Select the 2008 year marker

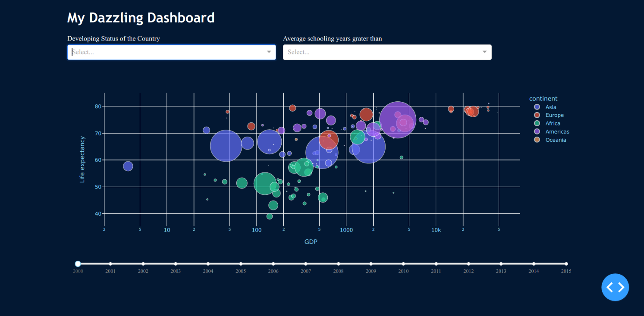[x=338, y=264]
